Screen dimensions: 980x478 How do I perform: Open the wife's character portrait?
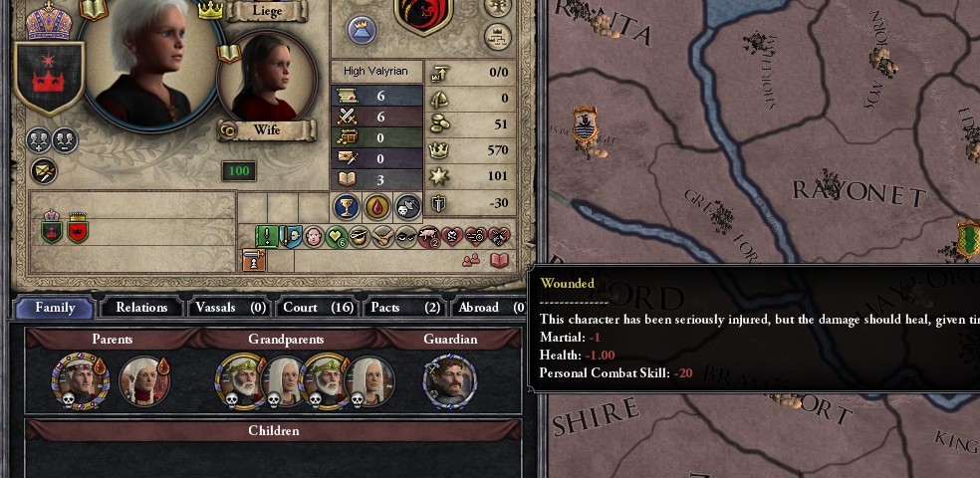point(267,77)
